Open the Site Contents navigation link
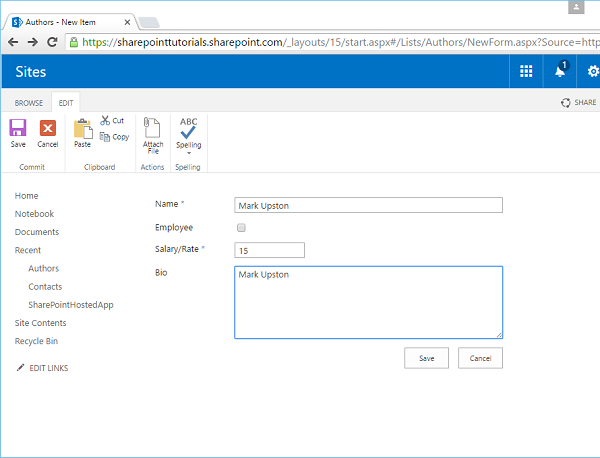Viewport: 600px width, 458px height. pyautogui.click(x=40, y=323)
